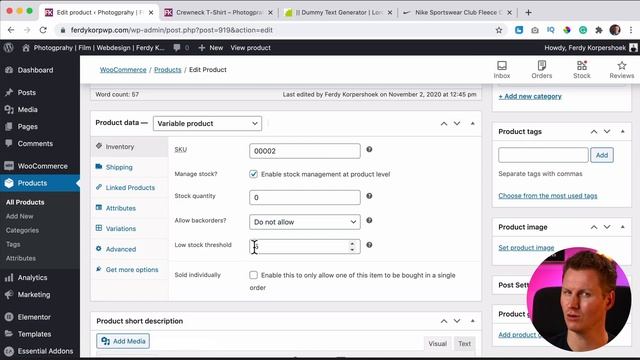This screenshot has height=360, width=640.
Task: Open the Variable product type dropdown
Action: [207, 123]
